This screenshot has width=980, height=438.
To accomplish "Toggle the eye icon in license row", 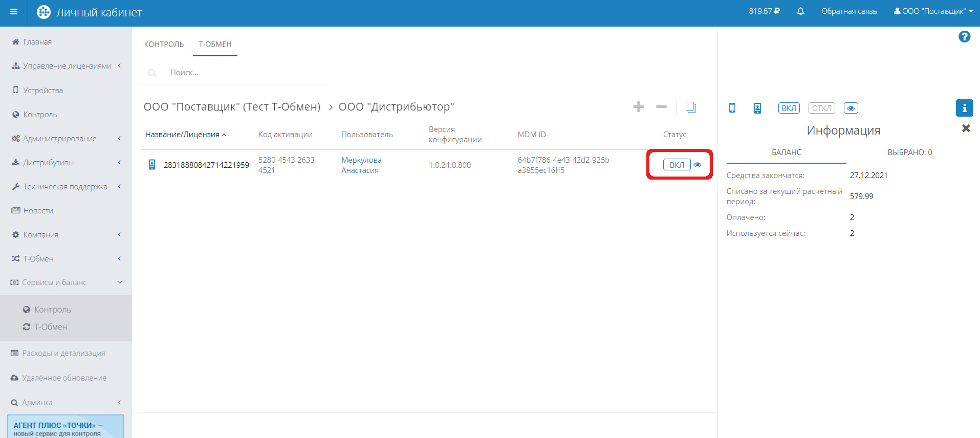I will click(x=698, y=165).
